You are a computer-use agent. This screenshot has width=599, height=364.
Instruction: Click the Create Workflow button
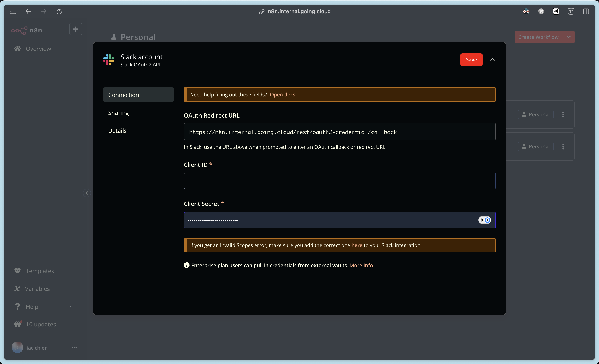538,37
